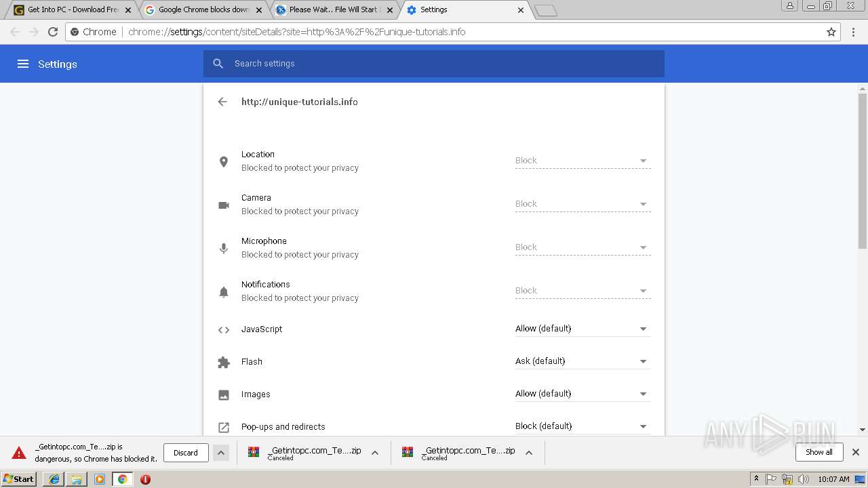Open the file explorer taskbar icon
Image resolution: width=868 pixels, height=488 pixels.
point(77,479)
